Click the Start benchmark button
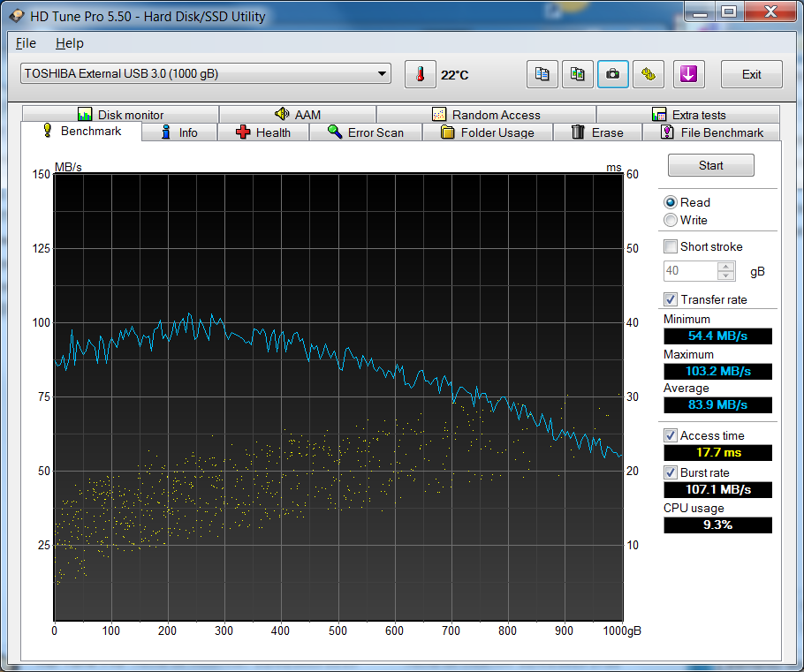Image resolution: width=804 pixels, height=672 pixels. pyautogui.click(x=710, y=165)
